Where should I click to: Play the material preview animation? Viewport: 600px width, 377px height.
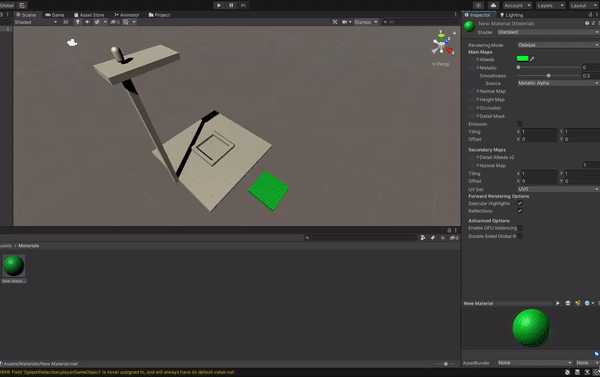pos(558,303)
